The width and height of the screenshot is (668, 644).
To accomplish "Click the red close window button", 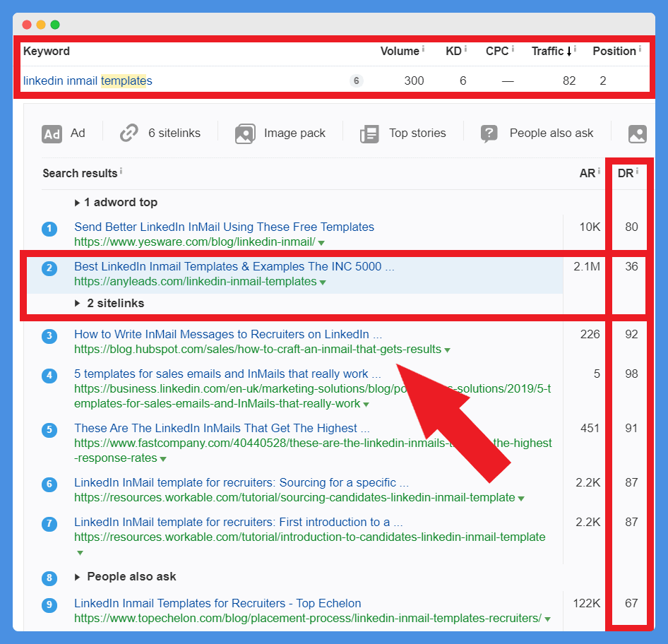I will pos(27,25).
